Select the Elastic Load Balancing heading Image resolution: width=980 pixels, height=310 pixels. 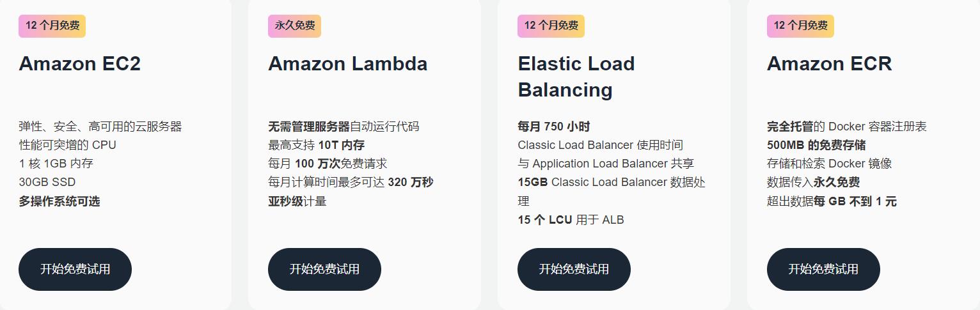[576, 77]
